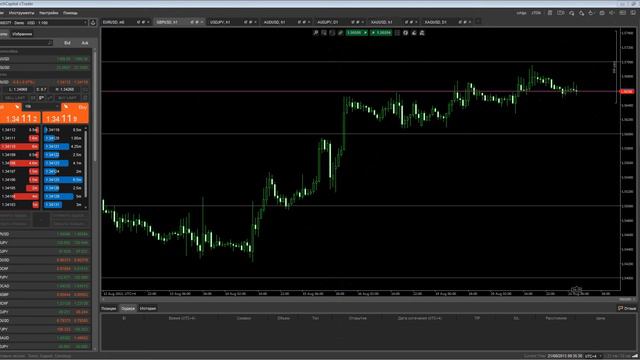This screenshot has width=640, height=360.
Task: Sort orders by Расстояние column
Action: coord(556,318)
